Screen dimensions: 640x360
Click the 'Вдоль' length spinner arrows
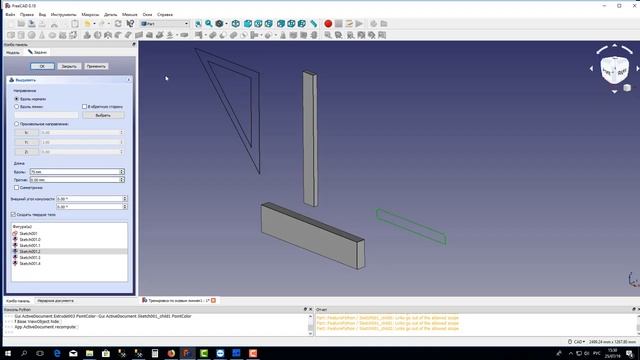(x=122, y=172)
